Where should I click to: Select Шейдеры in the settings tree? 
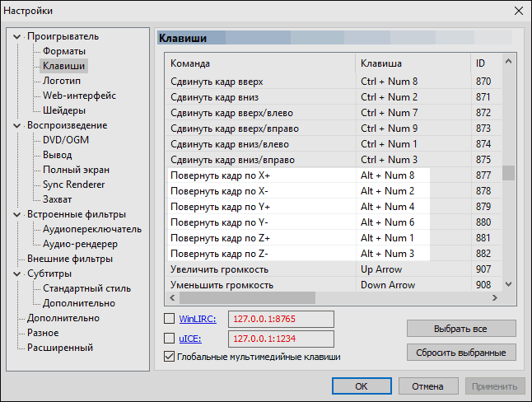[x=64, y=110]
